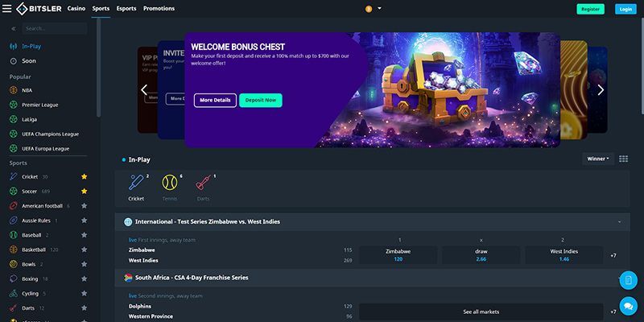Click the In-Play live signal icon

[14, 47]
